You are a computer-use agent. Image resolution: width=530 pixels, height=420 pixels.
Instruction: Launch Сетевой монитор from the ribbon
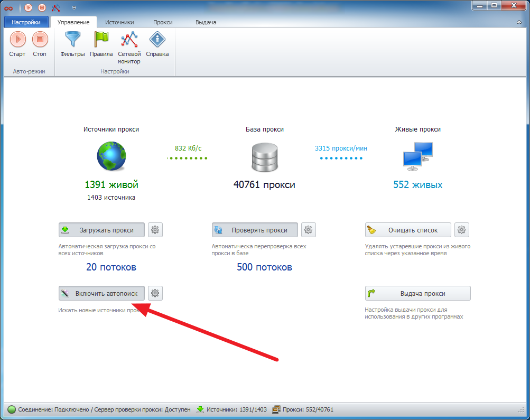coord(129,40)
